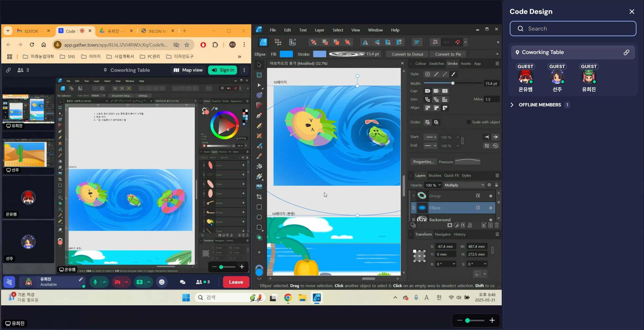Switch to the Swatches tab
644x330 pixels.
click(436, 63)
